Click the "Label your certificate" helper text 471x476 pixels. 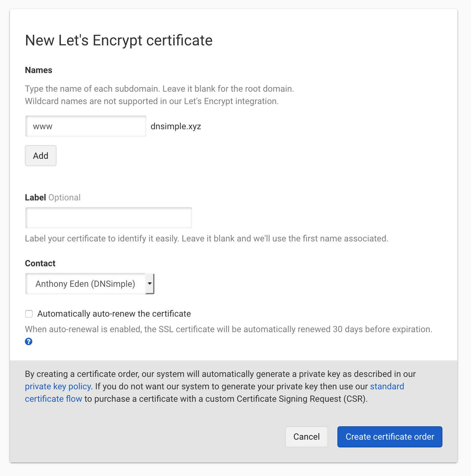tap(207, 239)
